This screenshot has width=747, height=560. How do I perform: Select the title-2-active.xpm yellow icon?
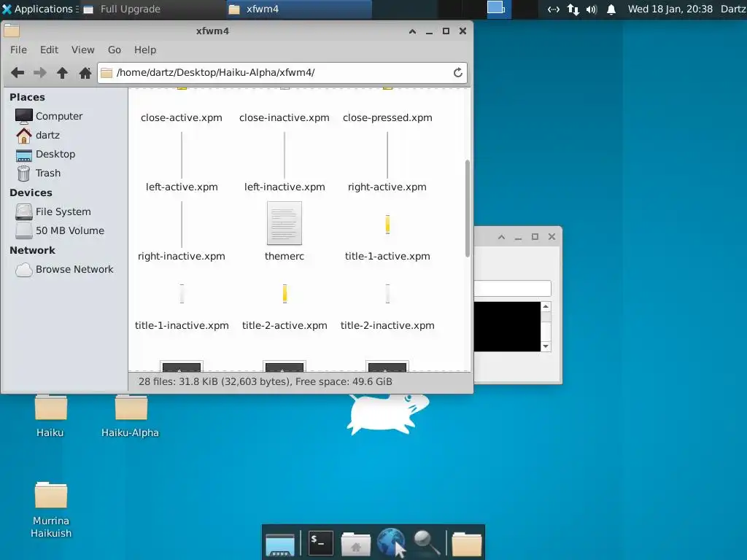(x=285, y=294)
